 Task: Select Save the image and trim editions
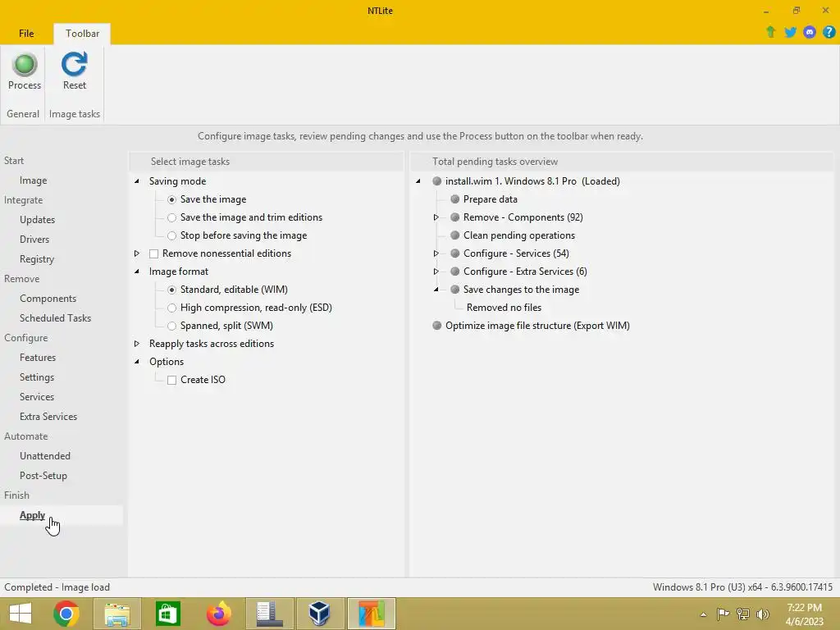pyautogui.click(x=171, y=217)
